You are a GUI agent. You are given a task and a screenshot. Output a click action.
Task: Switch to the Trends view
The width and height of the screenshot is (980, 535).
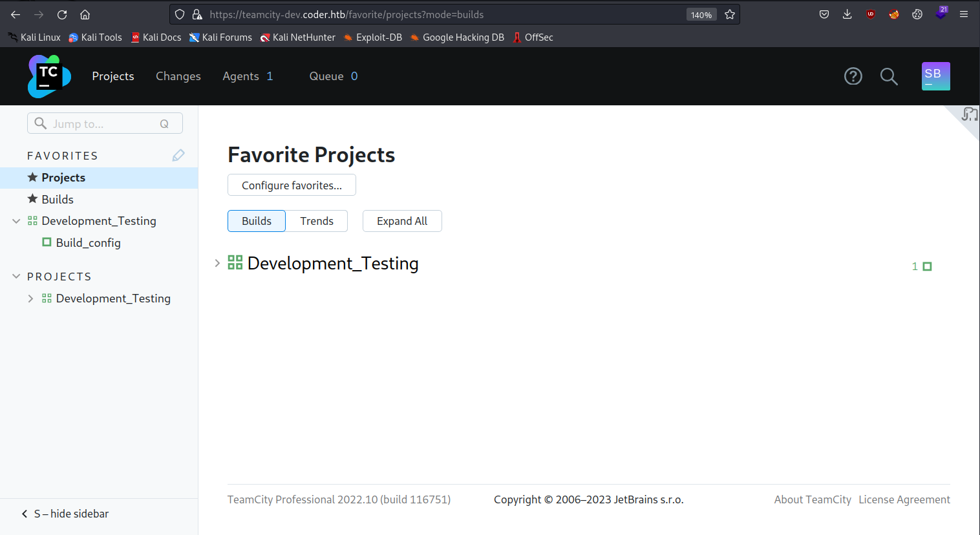click(x=316, y=220)
